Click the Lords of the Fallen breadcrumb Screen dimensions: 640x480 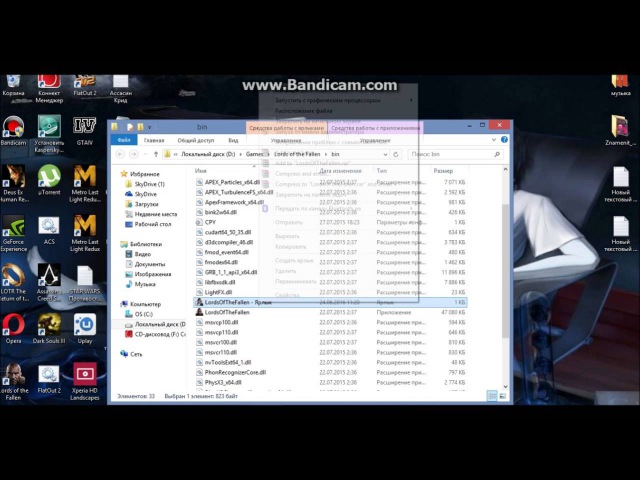tap(297, 154)
